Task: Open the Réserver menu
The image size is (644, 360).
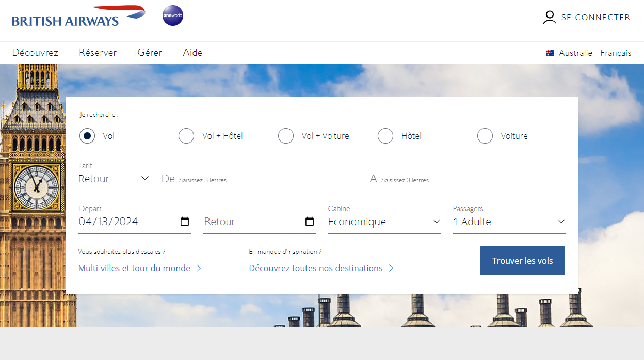Action: [x=98, y=52]
